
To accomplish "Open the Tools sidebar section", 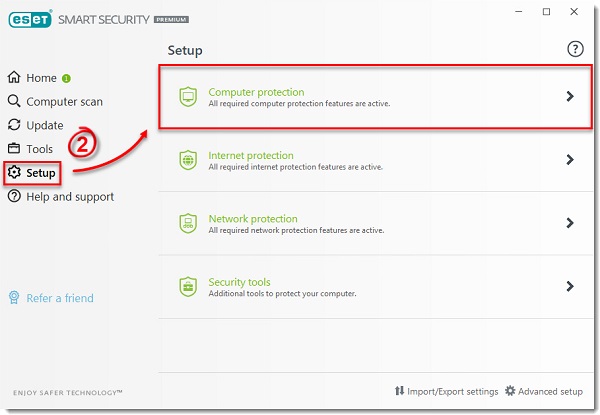I will (39, 149).
